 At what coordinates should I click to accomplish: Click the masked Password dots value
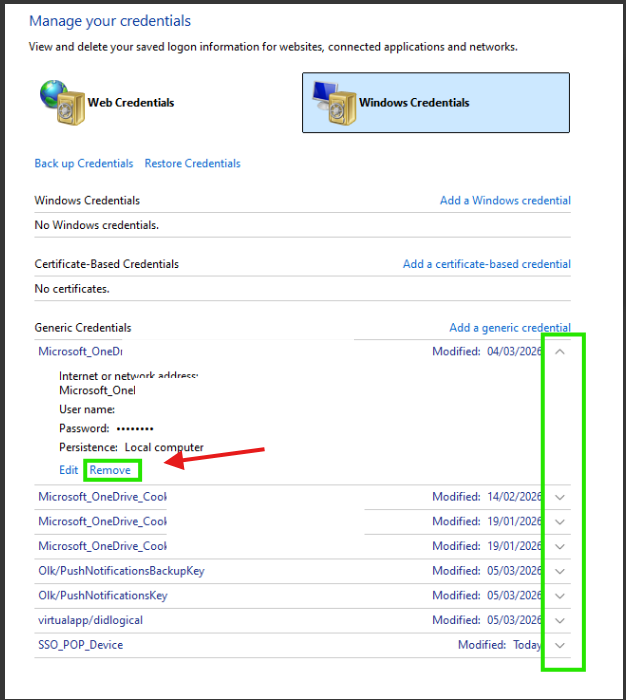click(135, 429)
